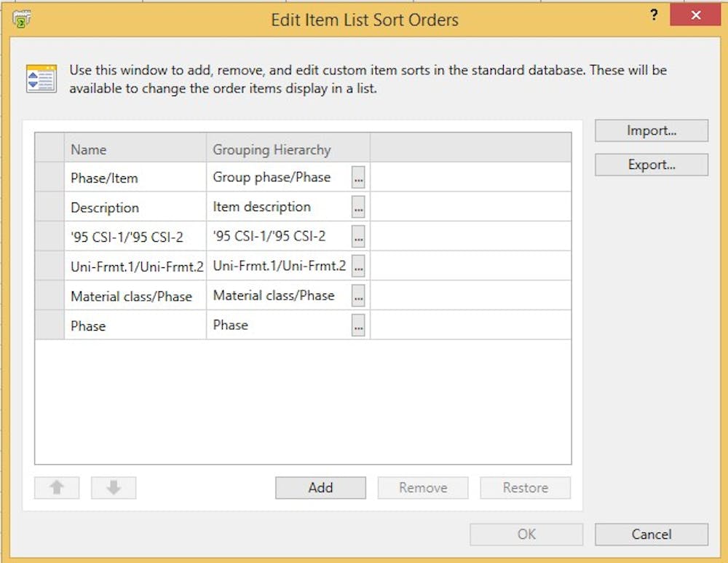Open ellipsis for Uni-Frmt.1/Uni-Frmt.2 hierarchy
The height and width of the screenshot is (563, 728).
pyautogui.click(x=358, y=267)
